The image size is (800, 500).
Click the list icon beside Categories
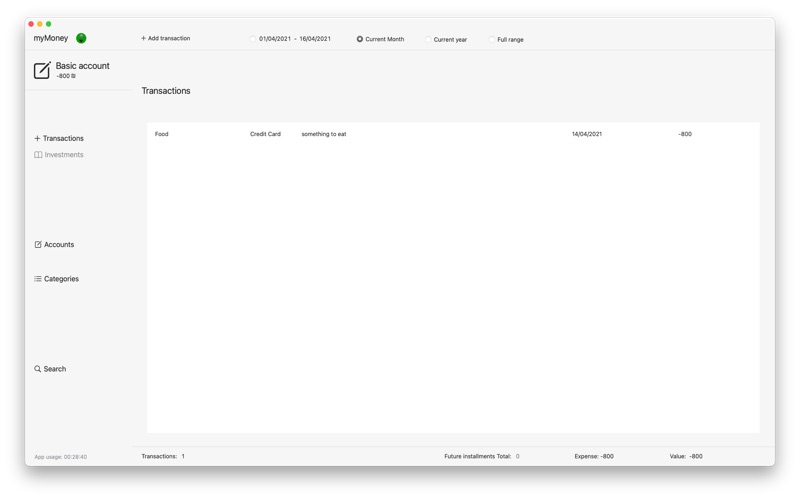click(38, 279)
